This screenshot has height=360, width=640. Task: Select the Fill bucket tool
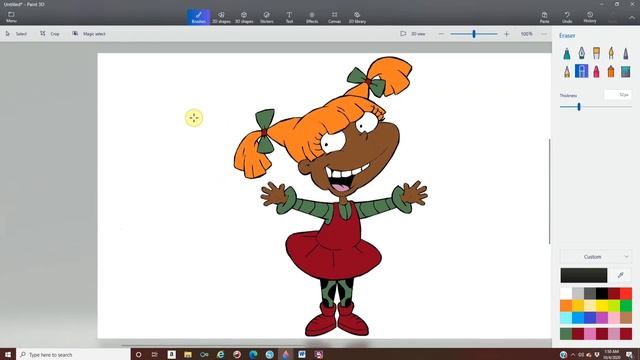[626, 71]
